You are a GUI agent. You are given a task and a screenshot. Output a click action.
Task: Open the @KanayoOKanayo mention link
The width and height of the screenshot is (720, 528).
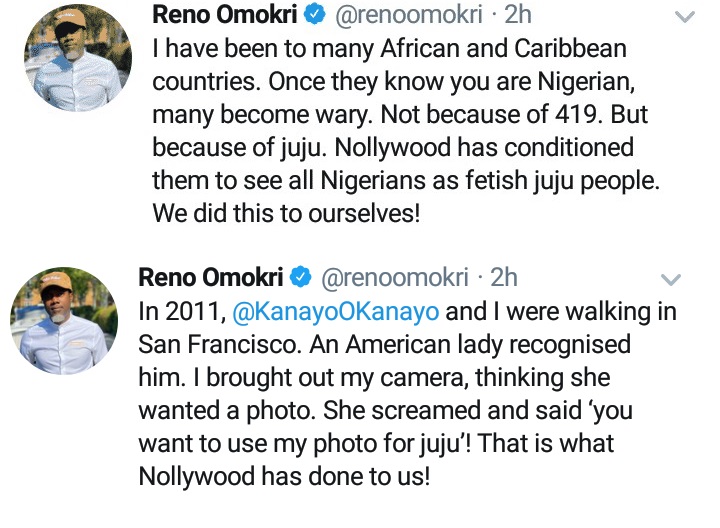click(x=336, y=311)
